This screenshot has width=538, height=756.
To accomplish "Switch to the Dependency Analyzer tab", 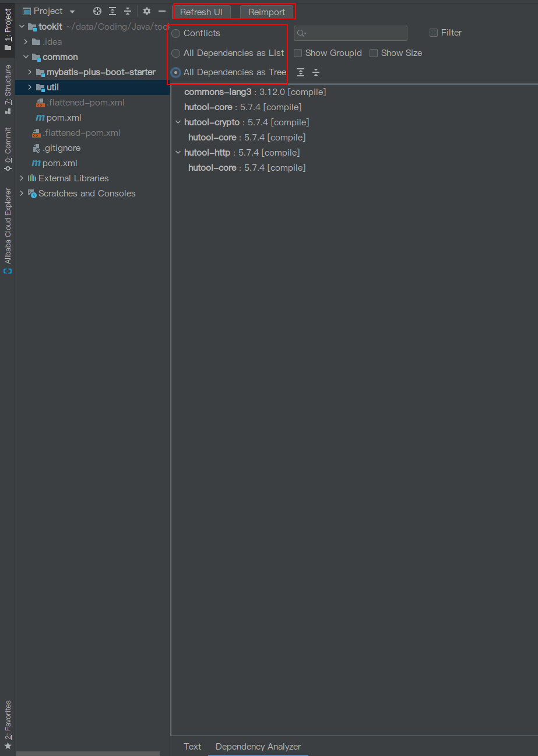I will click(258, 747).
